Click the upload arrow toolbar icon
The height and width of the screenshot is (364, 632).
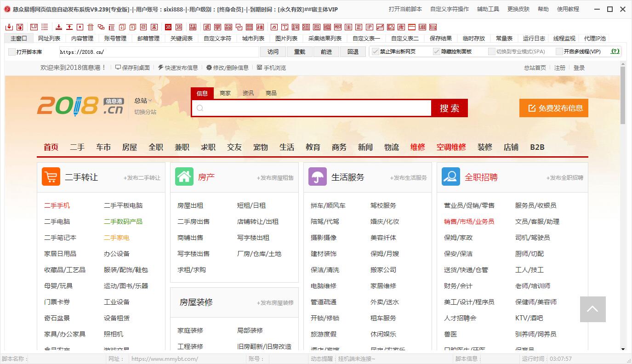pyautogui.click(x=69, y=27)
